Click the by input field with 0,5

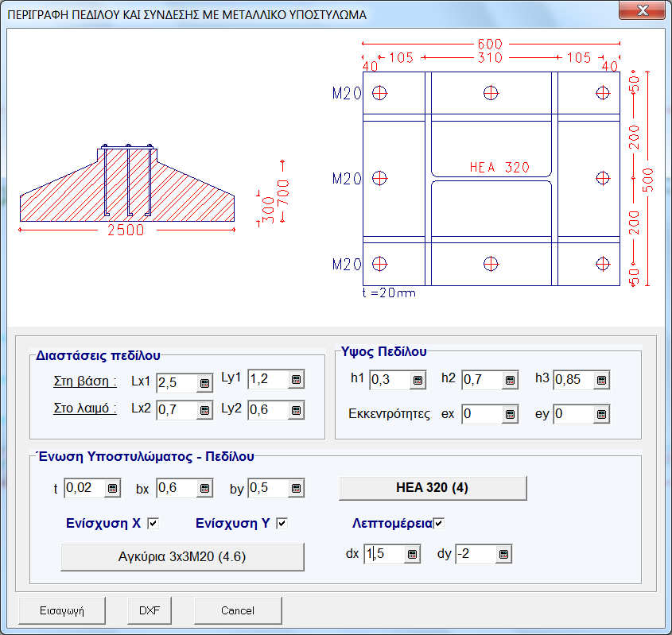(268, 489)
